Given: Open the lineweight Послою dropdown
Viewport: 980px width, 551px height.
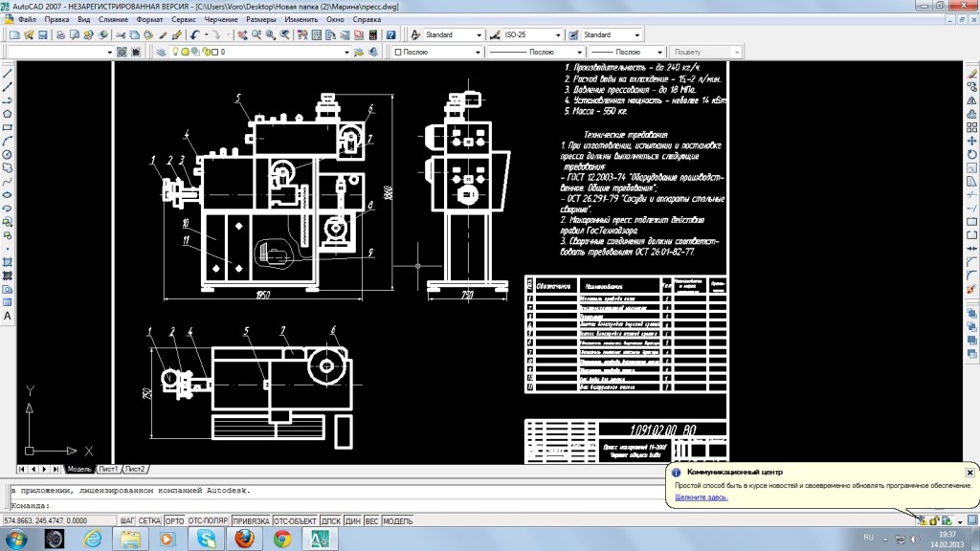Looking at the screenshot, I should click(659, 52).
